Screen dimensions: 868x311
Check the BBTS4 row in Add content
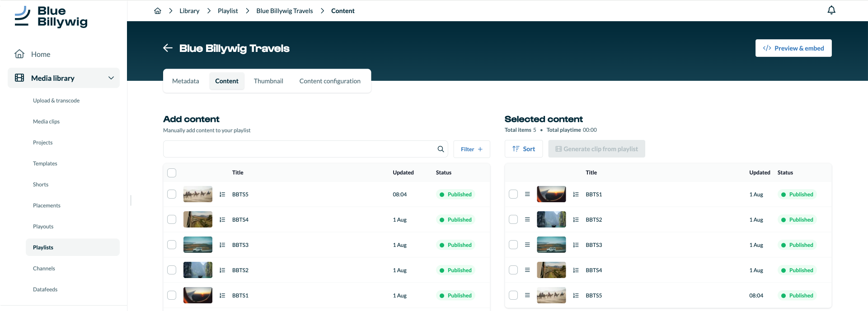pos(172,219)
